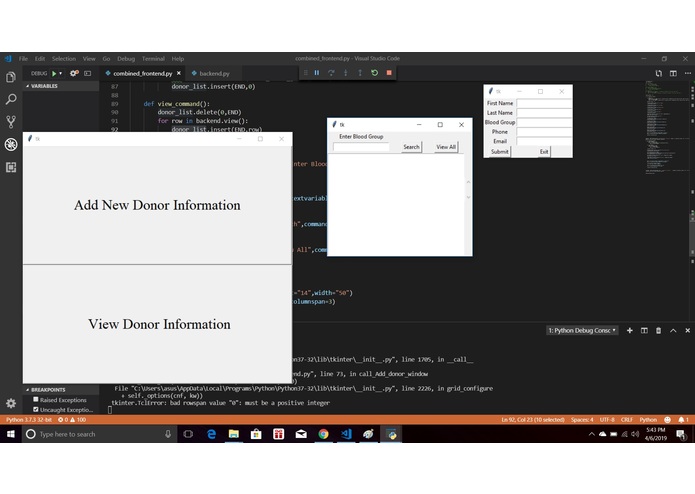Viewport: 695px width, 494px height.
Task: Open editor More Actions ellipsis
Action: pos(687,73)
